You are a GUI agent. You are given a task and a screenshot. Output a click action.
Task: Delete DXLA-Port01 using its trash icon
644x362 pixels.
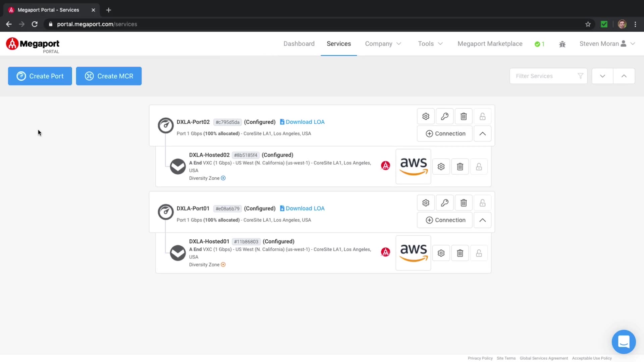coord(464,203)
